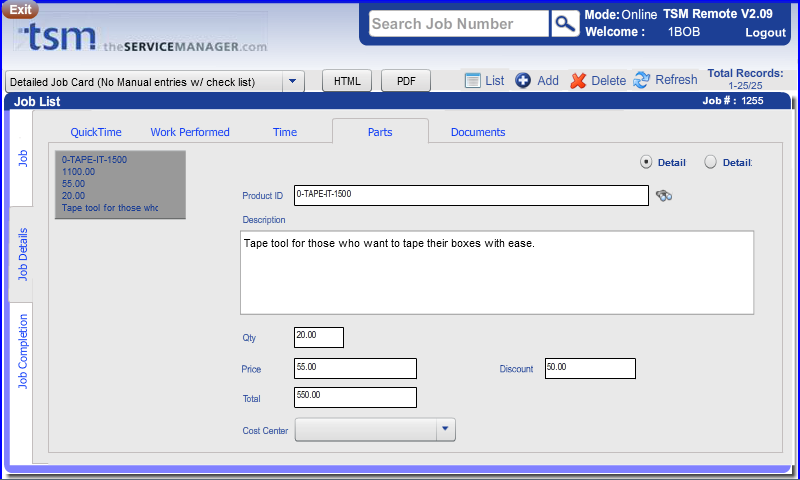Image resolution: width=800 pixels, height=480 pixels.
Task: Click the List icon in the toolbar
Action: point(472,81)
